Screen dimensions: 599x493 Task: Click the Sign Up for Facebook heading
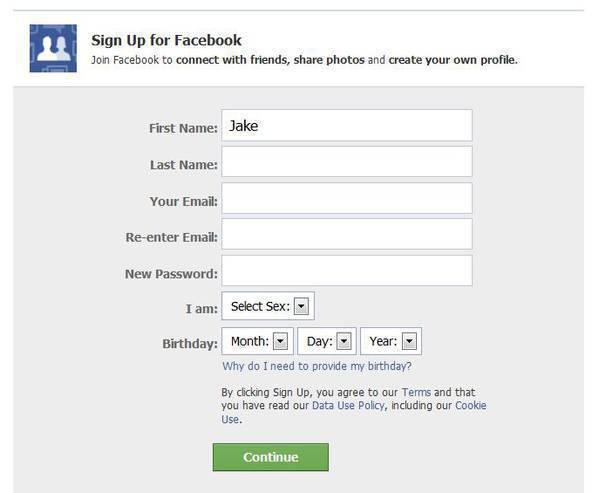point(166,40)
